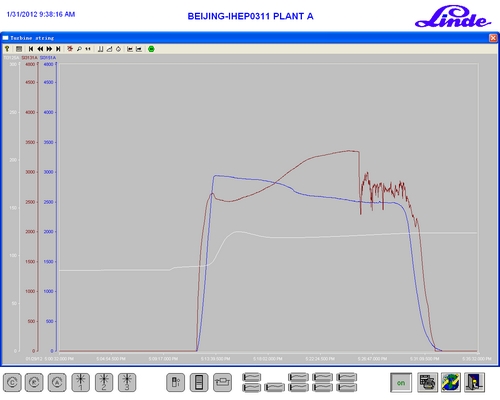Jump to first record in trend

[31, 49]
